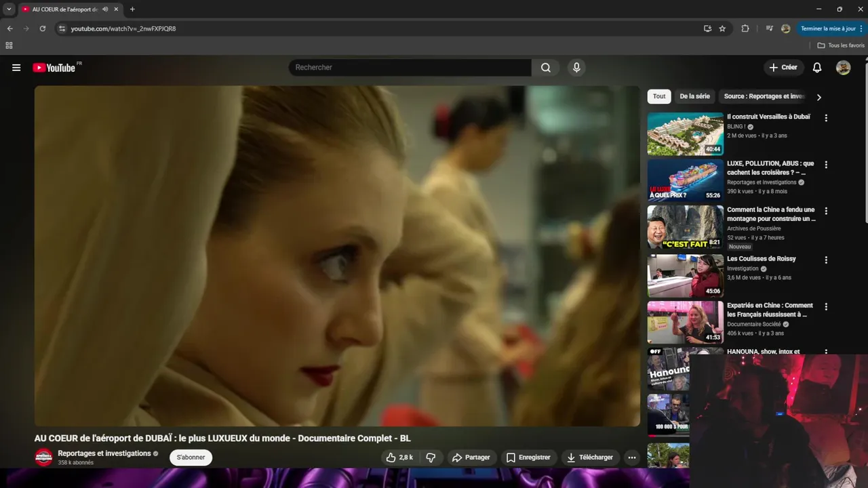Image resolution: width=868 pixels, height=488 pixels.
Task: Open options for the LUXE, POLLUTION, ABUS video
Action: pyautogui.click(x=826, y=165)
